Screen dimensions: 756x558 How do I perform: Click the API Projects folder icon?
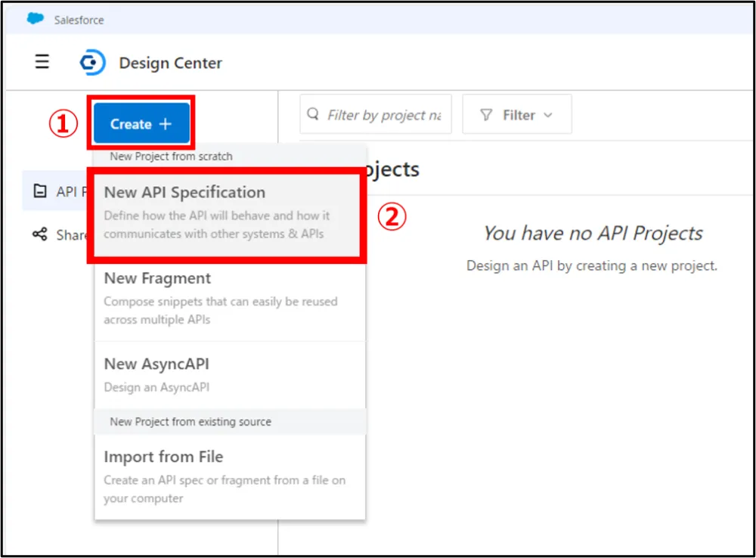(40, 191)
